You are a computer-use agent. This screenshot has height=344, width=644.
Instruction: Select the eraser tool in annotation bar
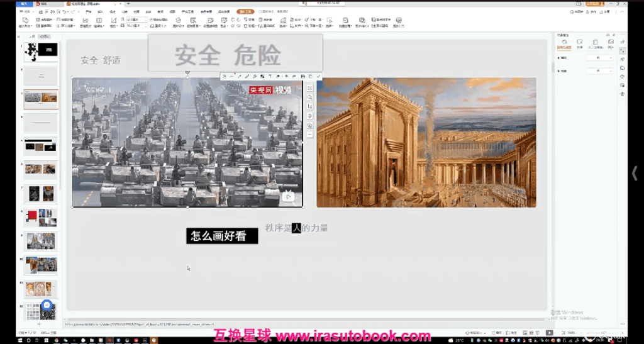coord(277,76)
